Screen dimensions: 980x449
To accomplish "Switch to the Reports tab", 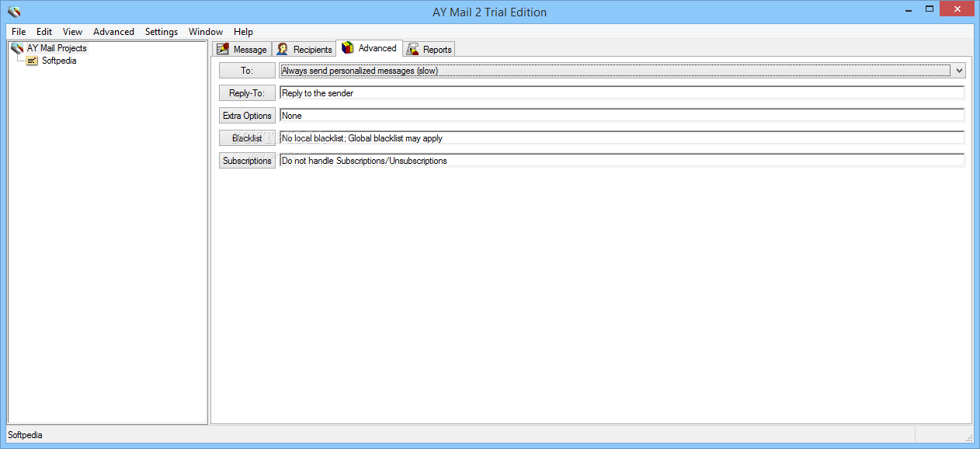I will (429, 49).
